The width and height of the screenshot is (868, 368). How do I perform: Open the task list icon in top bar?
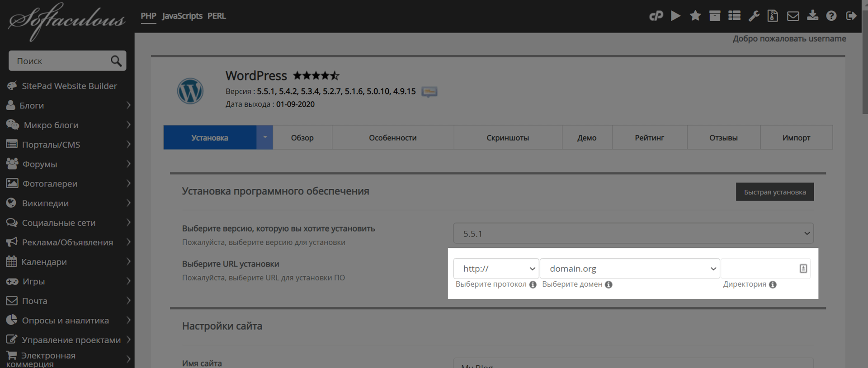tap(734, 16)
